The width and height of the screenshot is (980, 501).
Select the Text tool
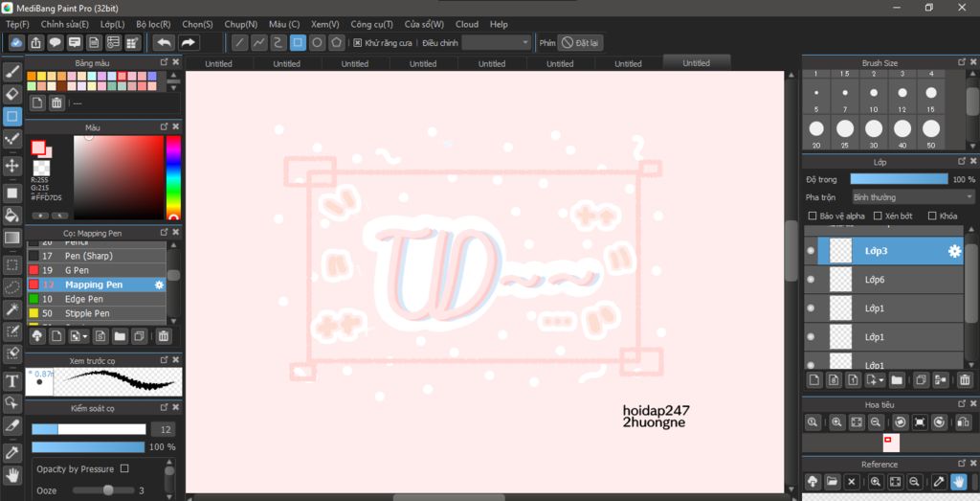[x=11, y=380]
